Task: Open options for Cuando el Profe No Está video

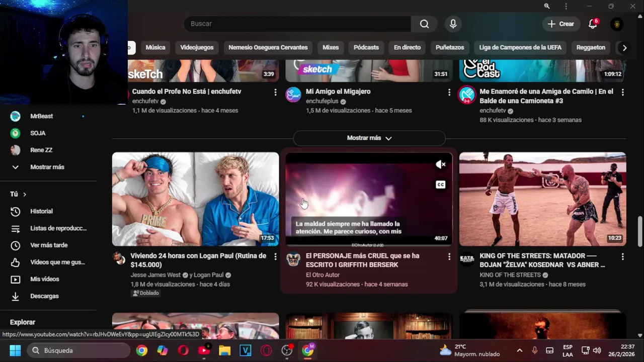Action: click(275, 92)
